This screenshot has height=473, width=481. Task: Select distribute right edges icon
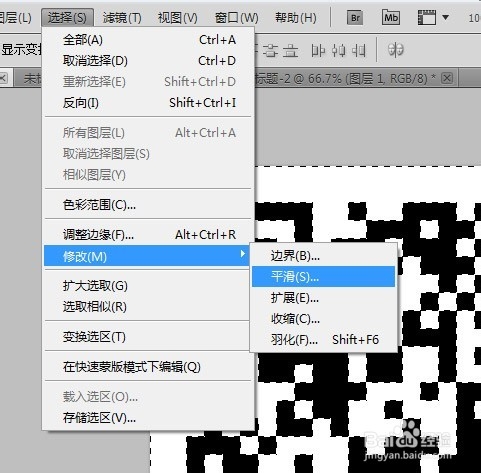coord(359,51)
